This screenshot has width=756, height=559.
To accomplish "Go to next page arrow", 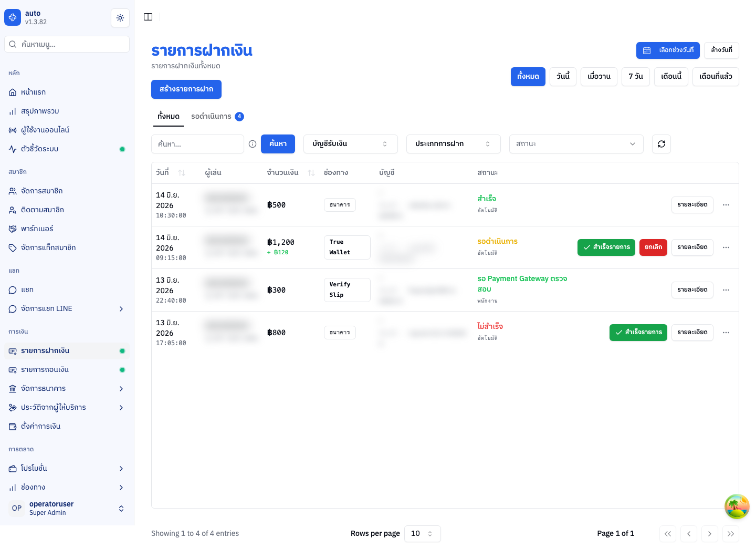I will pyautogui.click(x=710, y=534).
